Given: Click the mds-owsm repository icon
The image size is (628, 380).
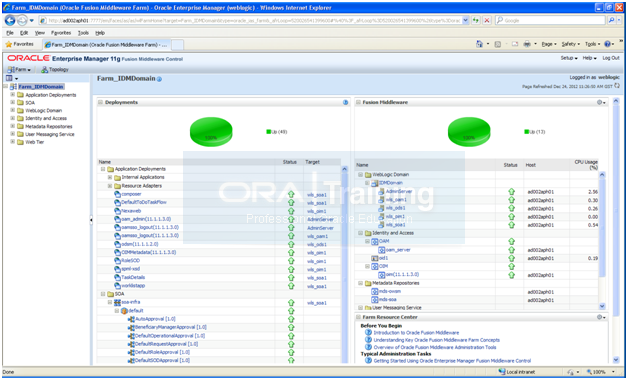Looking at the screenshot, I should (x=374, y=292).
